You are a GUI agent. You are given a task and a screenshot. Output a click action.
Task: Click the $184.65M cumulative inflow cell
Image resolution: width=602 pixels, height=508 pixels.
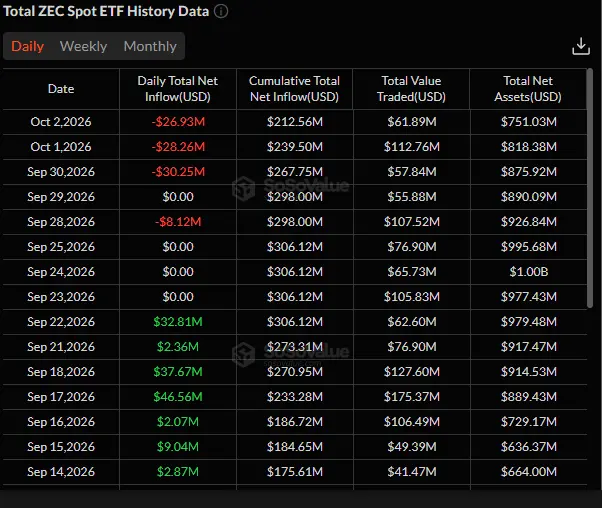[x=295, y=446]
